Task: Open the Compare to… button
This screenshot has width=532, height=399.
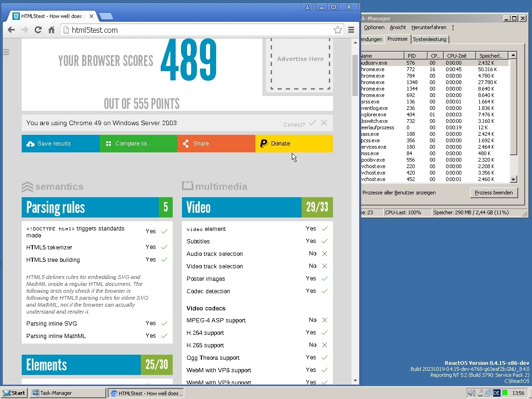Action: (x=139, y=144)
